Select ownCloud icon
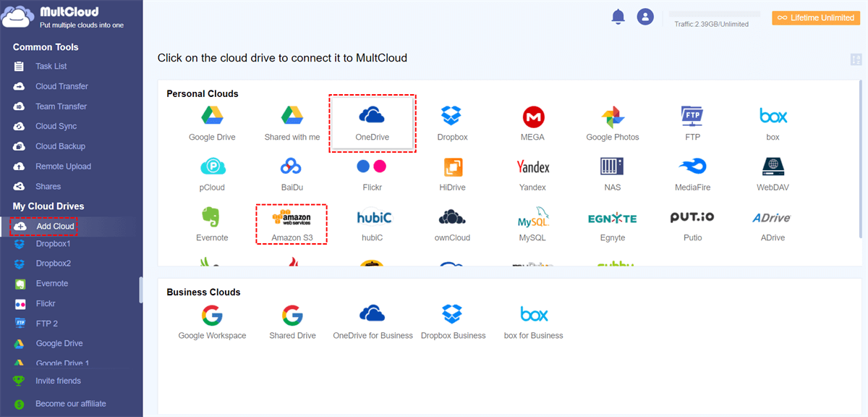868x417 pixels. [452, 224]
